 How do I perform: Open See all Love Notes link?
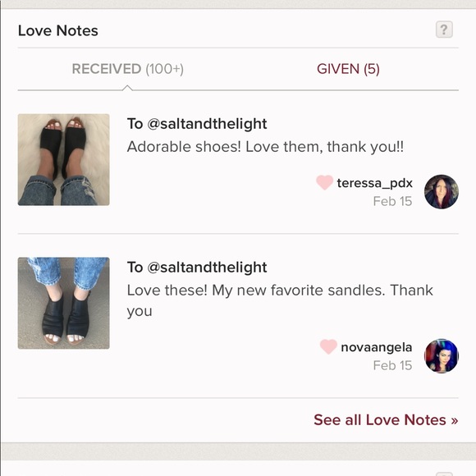click(x=386, y=420)
